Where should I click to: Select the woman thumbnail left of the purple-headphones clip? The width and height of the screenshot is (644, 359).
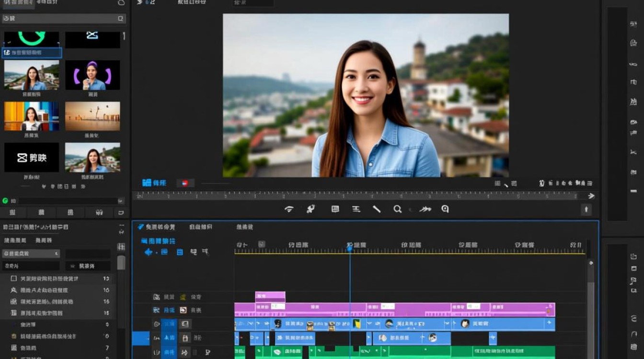(32, 75)
